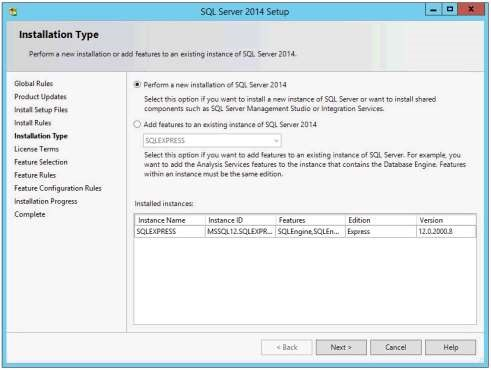Select Feature Rules step
Image resolution: width=491 pixels, height=370 pixels.
35,175
